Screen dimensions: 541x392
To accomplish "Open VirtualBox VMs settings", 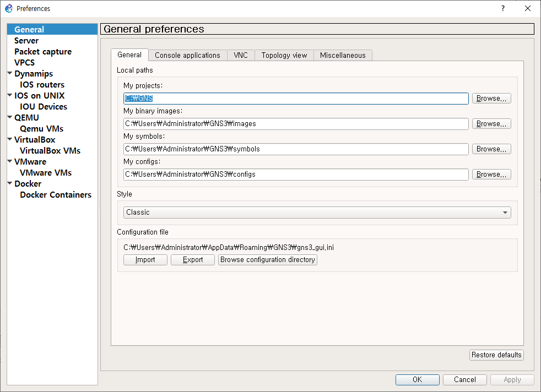I will tap(50, 151).
